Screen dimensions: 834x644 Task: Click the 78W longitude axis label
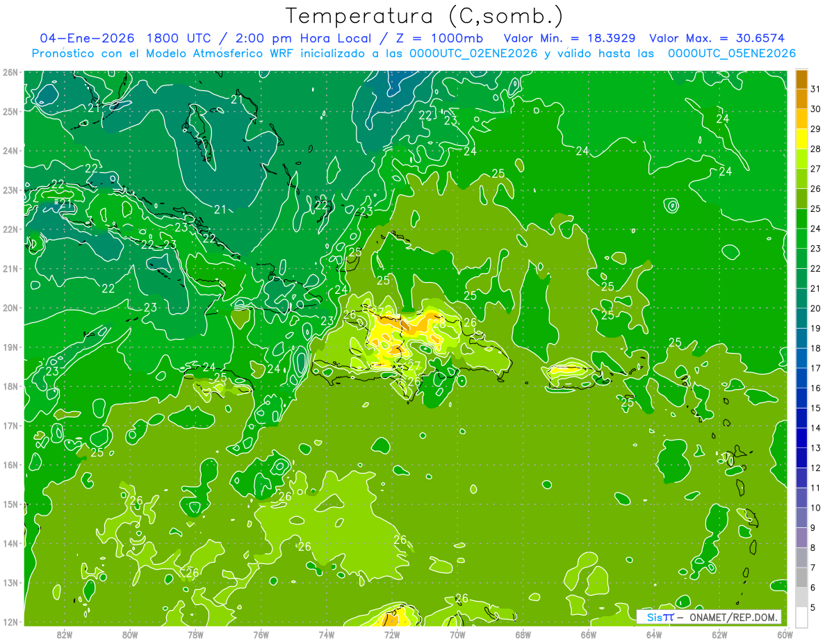coord(195,634)
